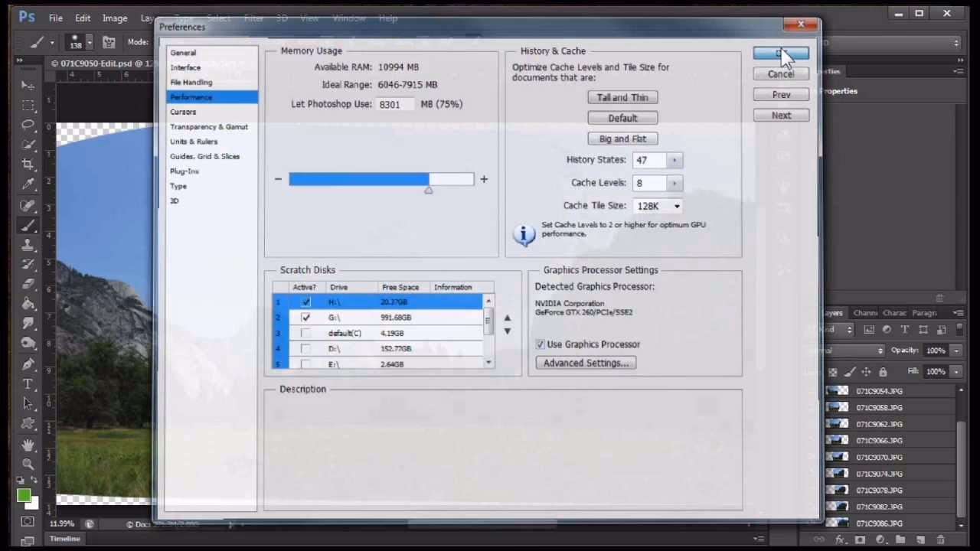Screen dimensions: 980x551
Task: Pick the Eyedropper tool
Action: click(28, 184)
